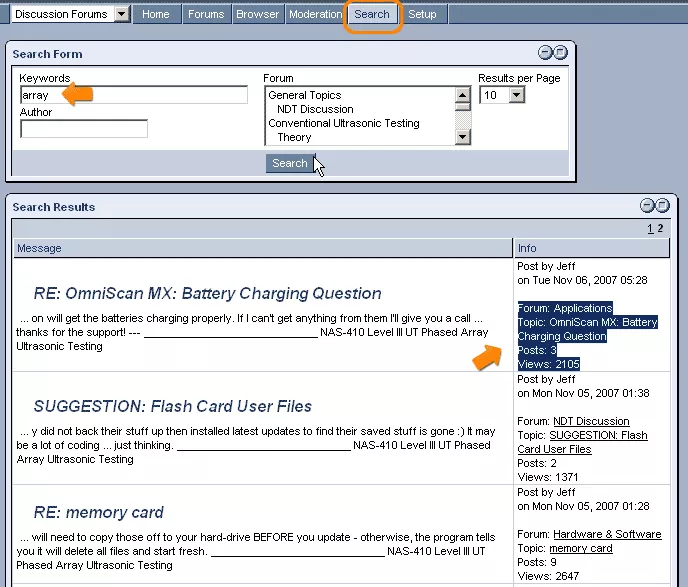Collapse the Search Results panel

click(647, 205)
